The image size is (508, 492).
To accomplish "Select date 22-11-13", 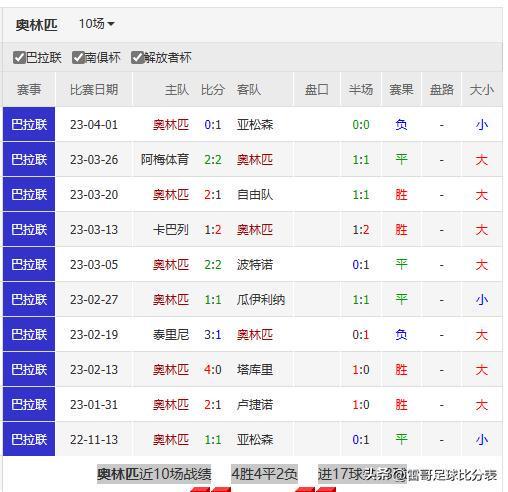I will pos(94,440).
